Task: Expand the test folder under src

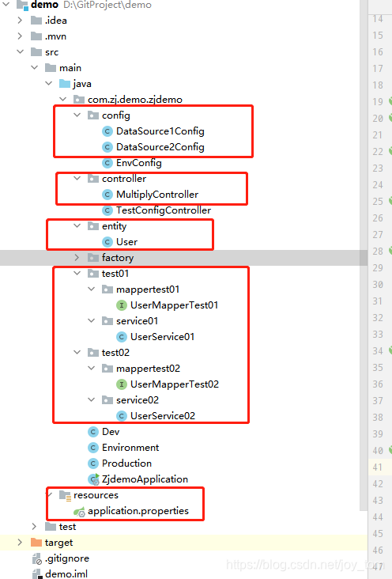Action: click(x=34, y=526)
